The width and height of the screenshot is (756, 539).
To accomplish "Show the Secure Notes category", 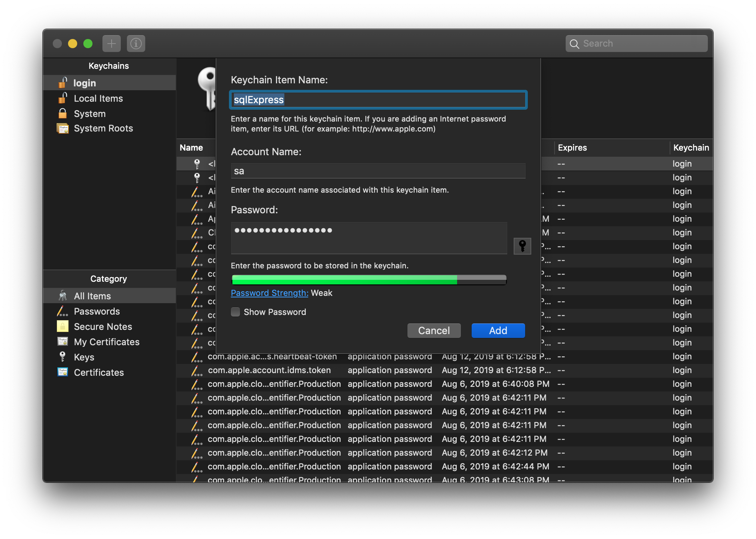I will (x=103, y=326).
